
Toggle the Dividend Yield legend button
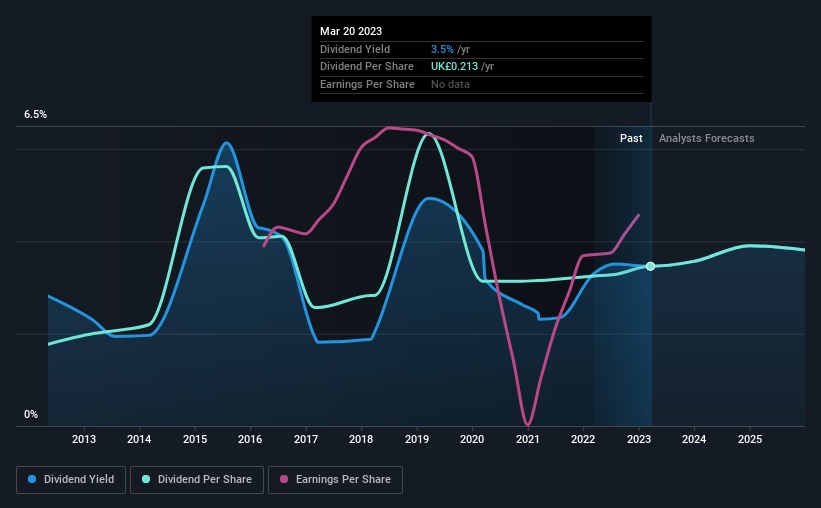(x=71, y=480)
